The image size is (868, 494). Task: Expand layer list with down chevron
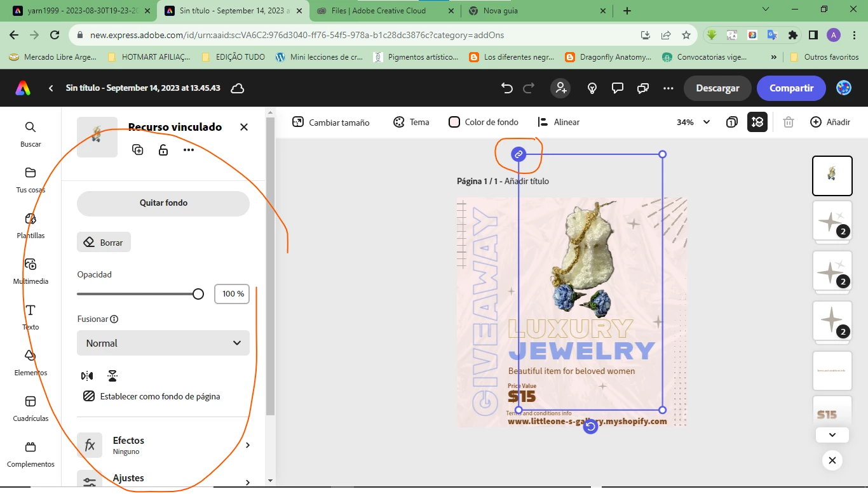point(832,435)
